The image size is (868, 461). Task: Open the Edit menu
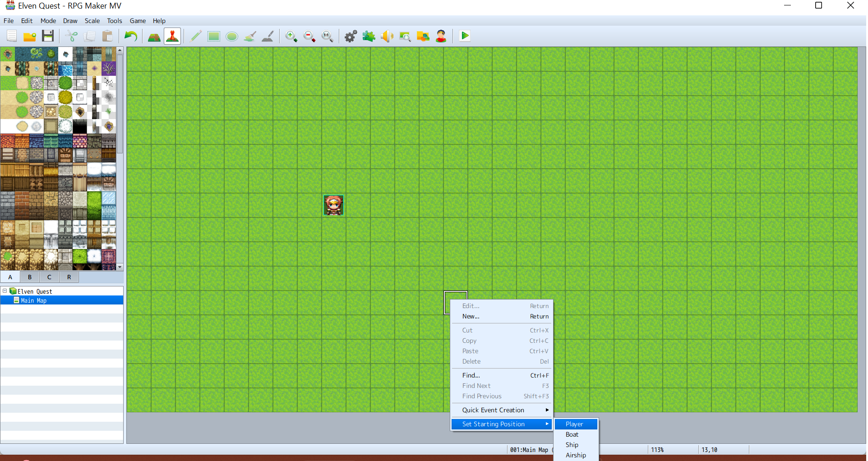pyautogui.click(x=27, y=21)
